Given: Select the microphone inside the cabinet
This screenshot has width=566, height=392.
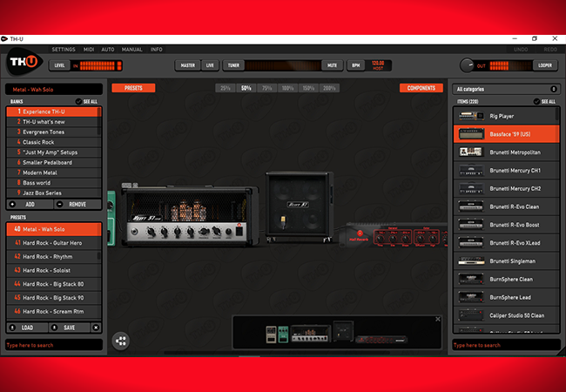Looking at the screenshot, I should 283,221.
